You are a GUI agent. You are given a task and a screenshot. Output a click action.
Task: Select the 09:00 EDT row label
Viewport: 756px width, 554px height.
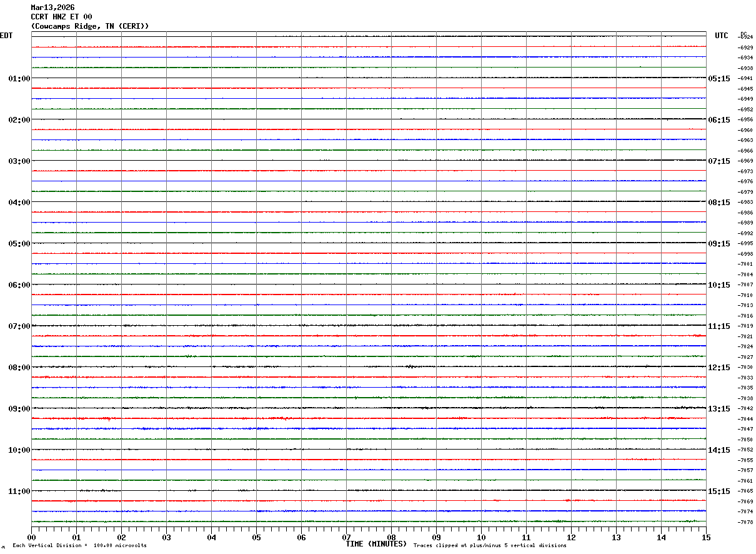pos(19,409)
